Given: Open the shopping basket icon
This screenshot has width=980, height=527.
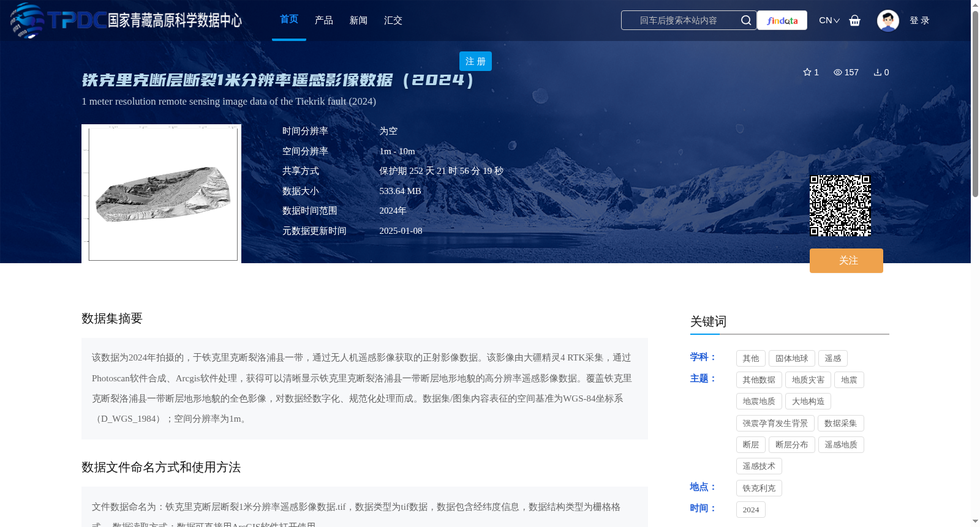Looking at the screenshot, I should (x=854, y=20).
